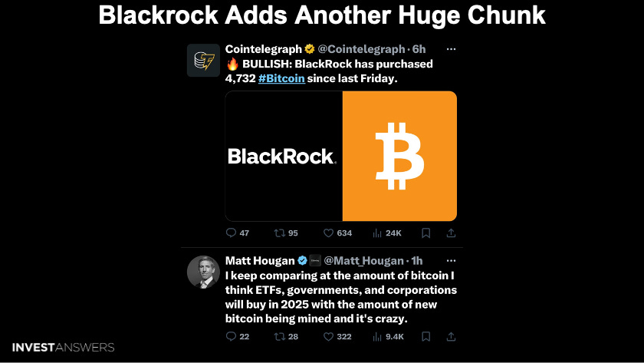The image size is (644, 363).
Task: Bookmark Matt Hougan's tweet
Action: pyautogui.click(x=426, y=337)
